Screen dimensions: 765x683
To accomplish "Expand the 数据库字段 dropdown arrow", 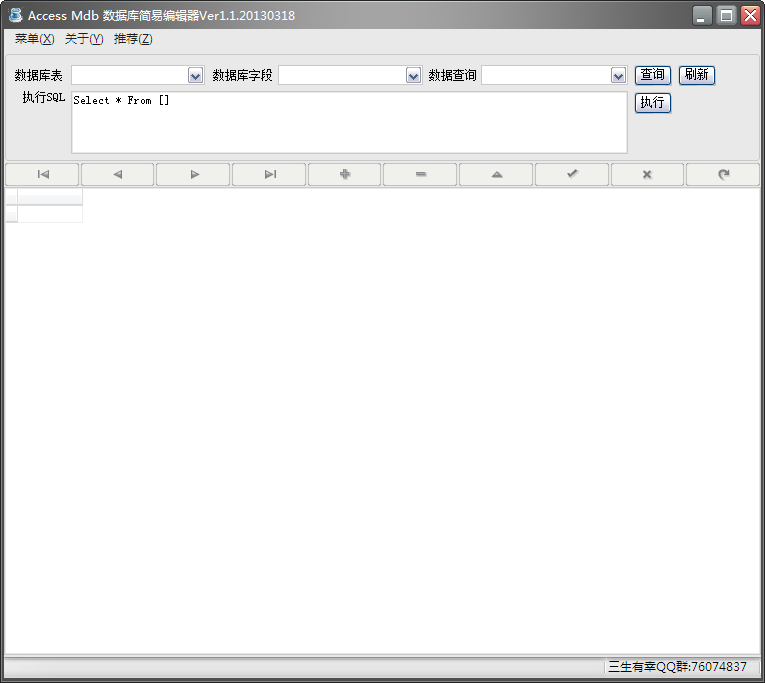I will click(413, 76).
